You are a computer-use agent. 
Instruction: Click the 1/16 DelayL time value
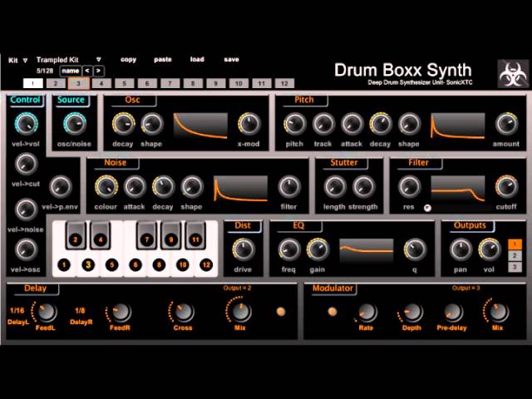point(17,310)
